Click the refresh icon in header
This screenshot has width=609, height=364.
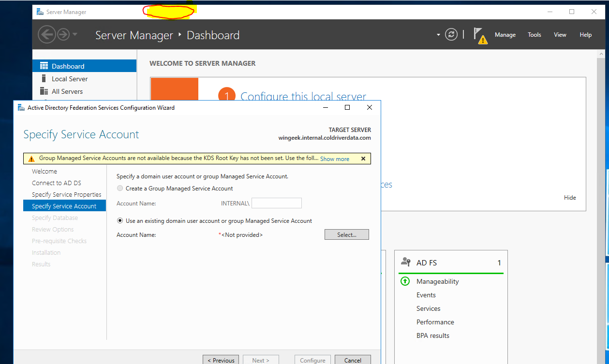pyautogui.click(x=451, y=35)
